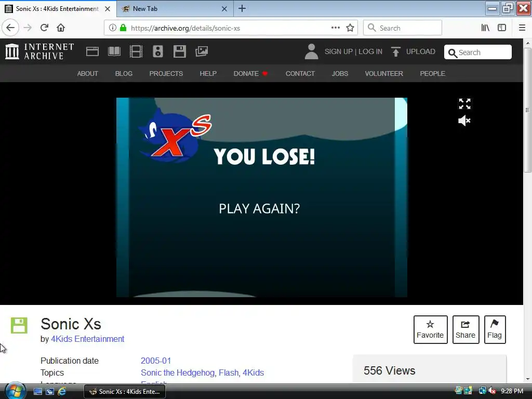The height and width of the screenshot is (399, 532).
Task: Toggle the browser sidebar view
Action: click(x=502, y=28)
